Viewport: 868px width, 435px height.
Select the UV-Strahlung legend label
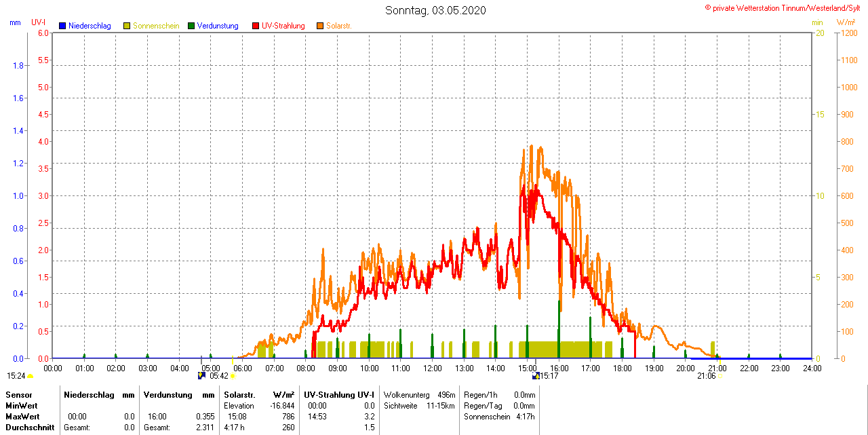(283, 26)
